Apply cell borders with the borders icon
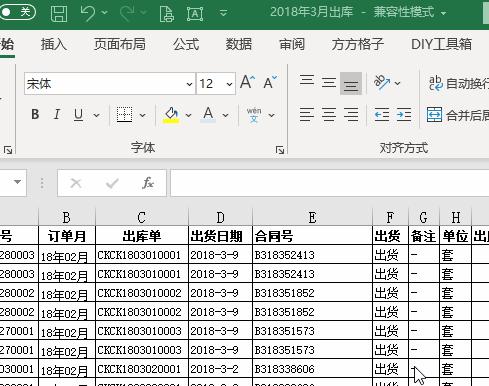 124,115
